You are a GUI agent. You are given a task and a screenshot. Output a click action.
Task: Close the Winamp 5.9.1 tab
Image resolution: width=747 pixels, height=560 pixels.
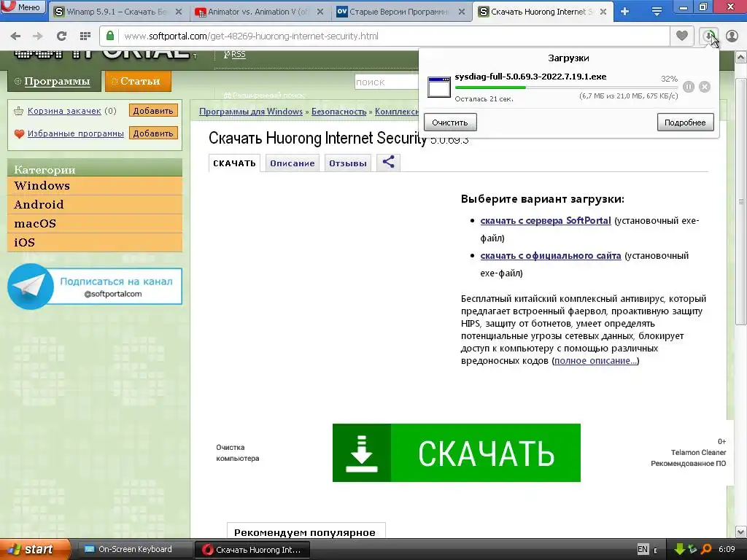point(179,12)
